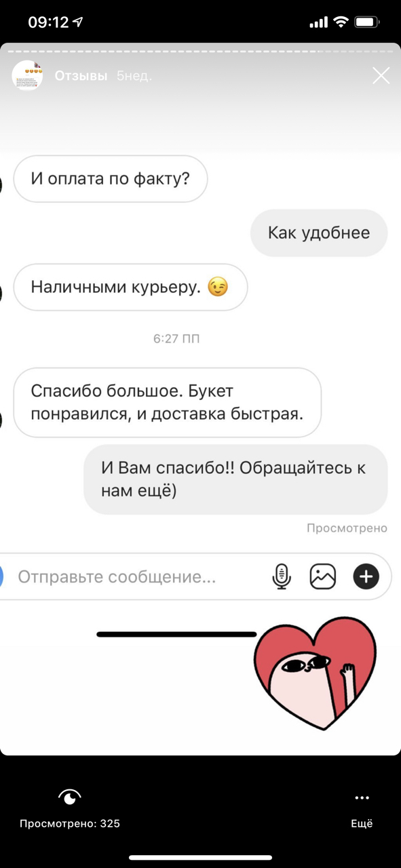Tap the 6:27 ПП timestamp
401x868 pixels.
click(x=176, y=338)
